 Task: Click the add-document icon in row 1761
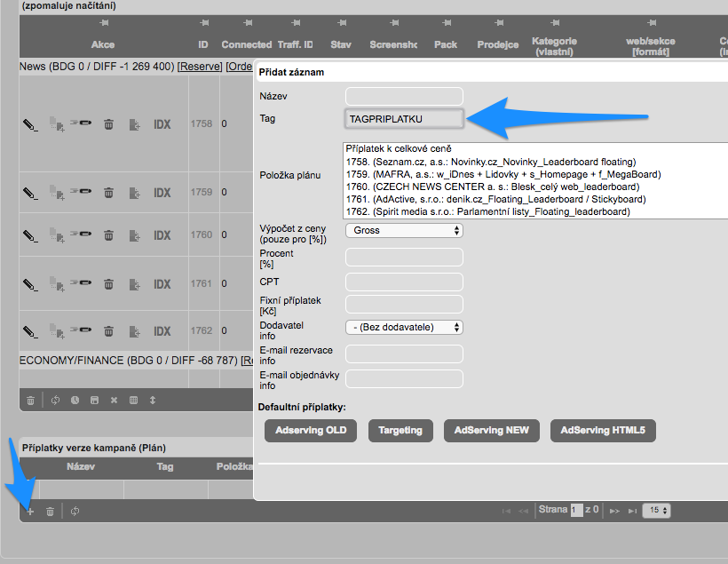[x=135, y=284]
